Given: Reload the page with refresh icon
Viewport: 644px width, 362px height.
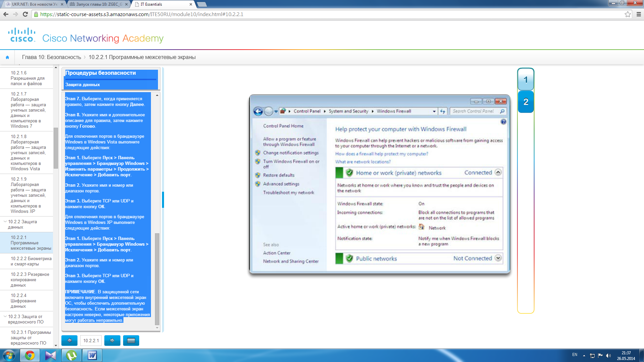Looking at the screenshot, I should coord(25,14).
